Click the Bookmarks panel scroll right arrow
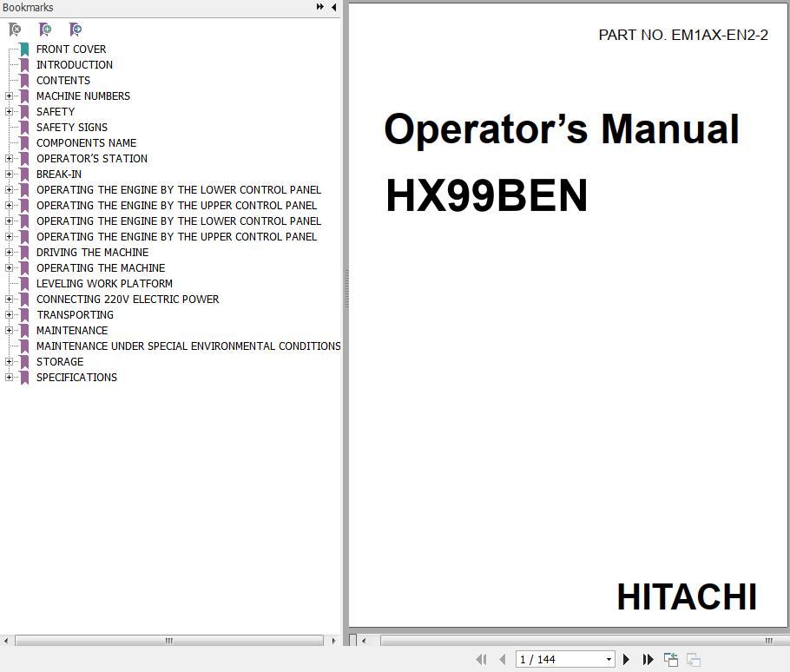This screenshot has width=790, height=672. (333, 641)
